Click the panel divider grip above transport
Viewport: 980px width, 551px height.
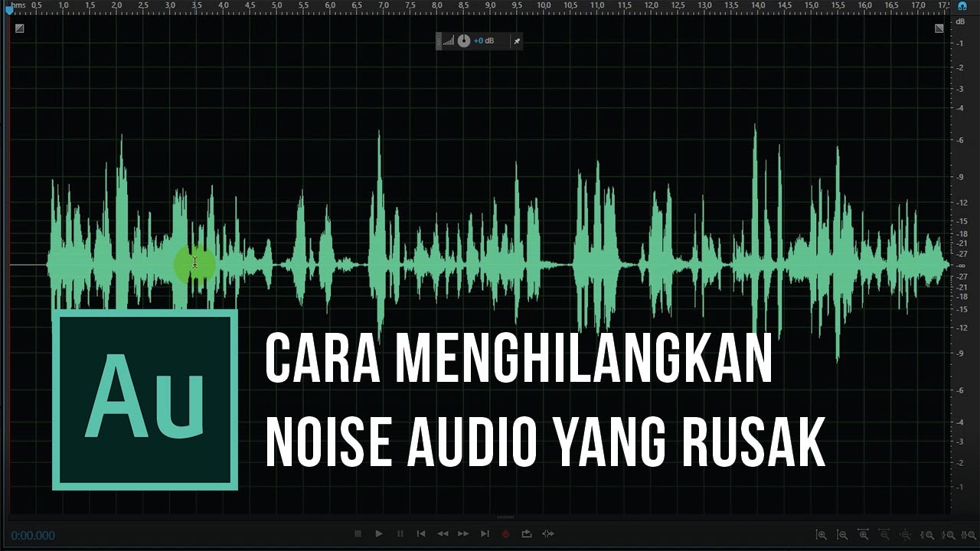[505, 518]
